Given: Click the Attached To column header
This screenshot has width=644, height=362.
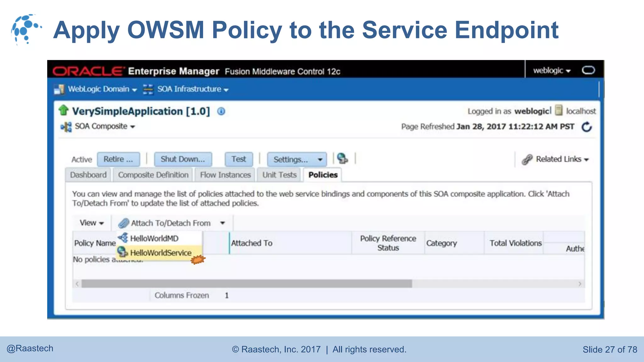Looking at the screenshot, I should point(290,243).
